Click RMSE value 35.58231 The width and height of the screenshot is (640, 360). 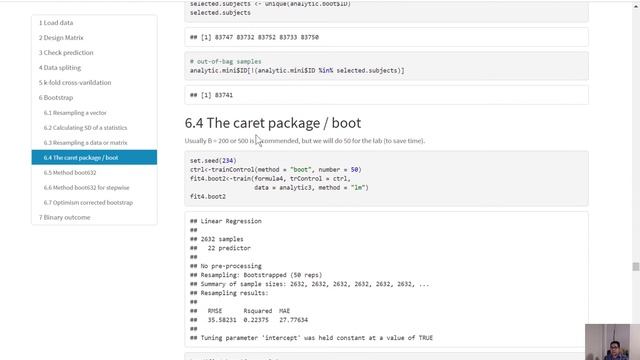222,320
